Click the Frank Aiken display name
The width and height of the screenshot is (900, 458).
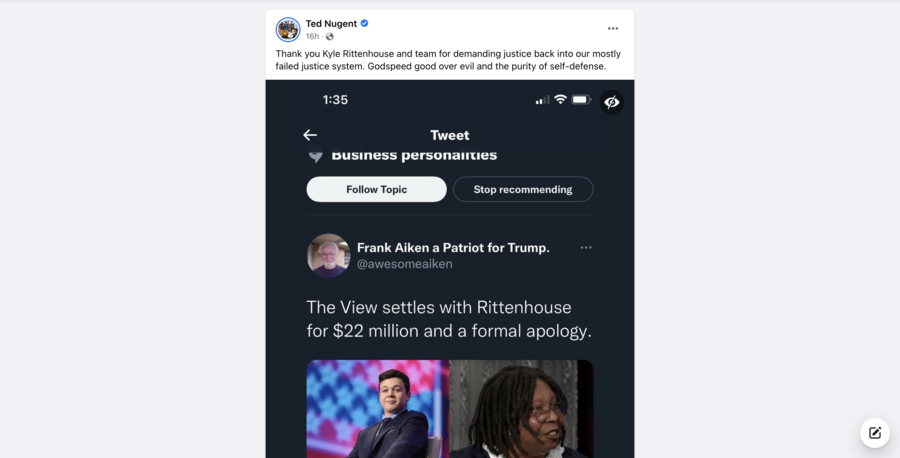[x=453, y=247]
